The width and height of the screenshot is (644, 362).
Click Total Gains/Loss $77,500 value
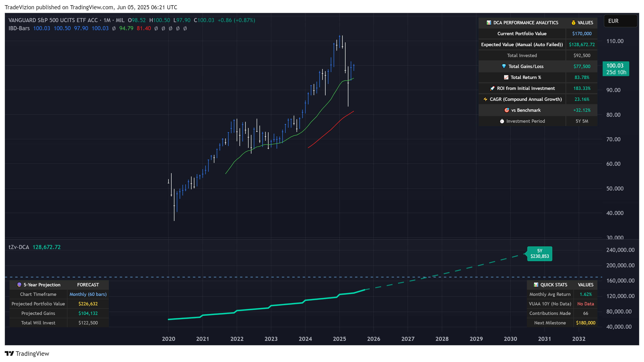582,66
